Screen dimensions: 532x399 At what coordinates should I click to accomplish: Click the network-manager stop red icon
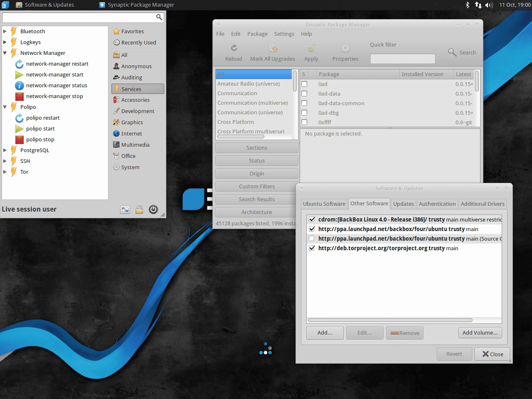pyautogui.click(x=19, y=96)
